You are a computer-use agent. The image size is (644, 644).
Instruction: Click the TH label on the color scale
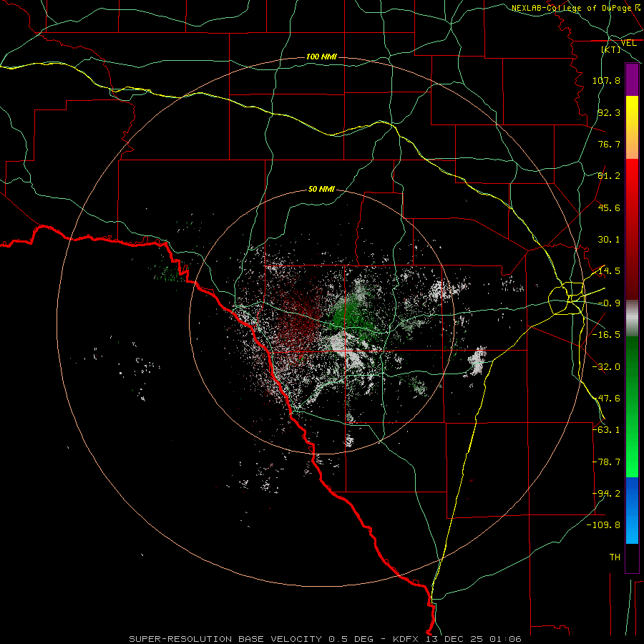pyautogui.click(x=615, y=557)
